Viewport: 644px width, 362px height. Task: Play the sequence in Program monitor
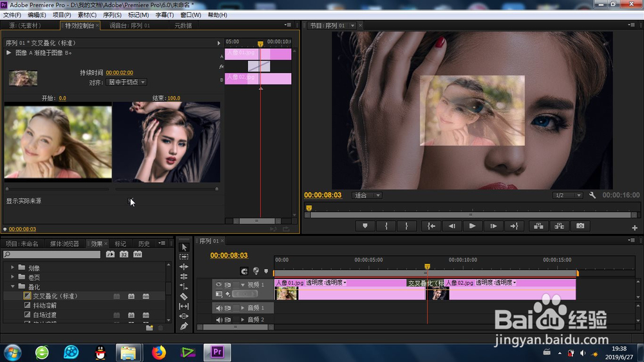pos(472,226)
